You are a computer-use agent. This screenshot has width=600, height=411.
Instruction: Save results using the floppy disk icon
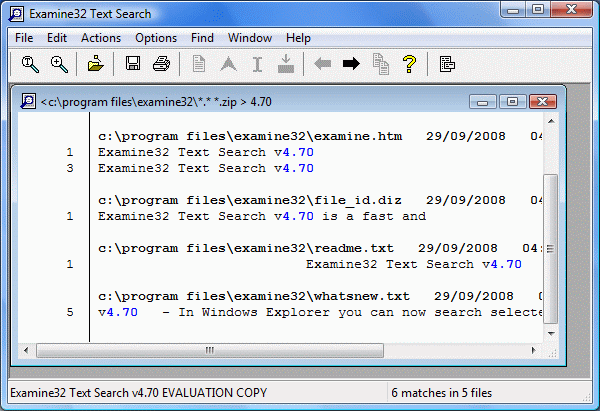tap(133, 64)
